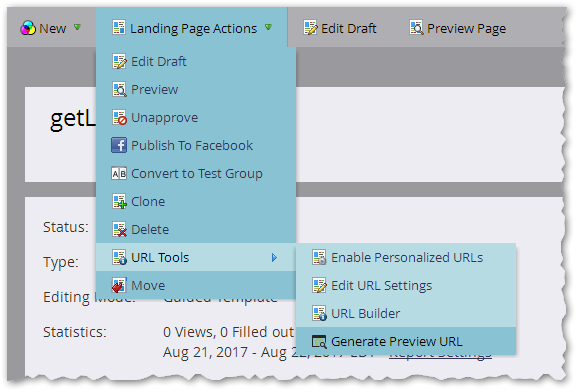Select Delete menu entry

(196, 230)
